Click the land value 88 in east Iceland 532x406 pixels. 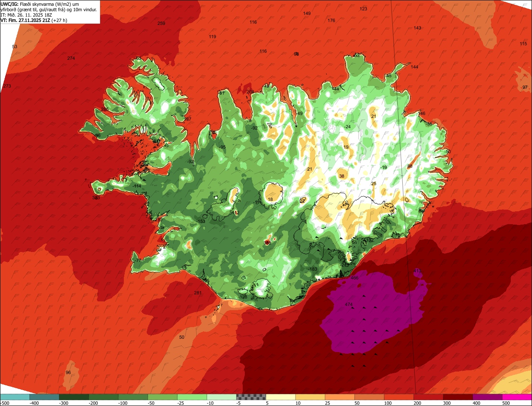(x=410, y=166)
